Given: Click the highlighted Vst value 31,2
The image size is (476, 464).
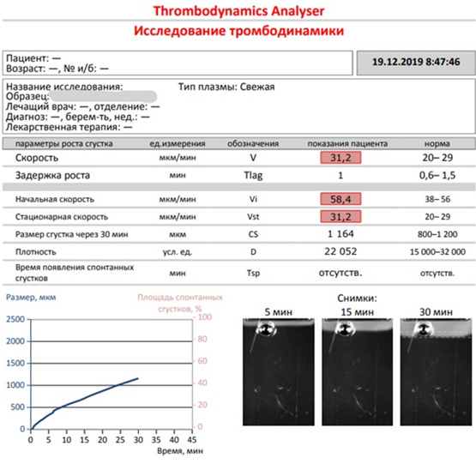Looking at the screenshot, I should pos(340,217).
